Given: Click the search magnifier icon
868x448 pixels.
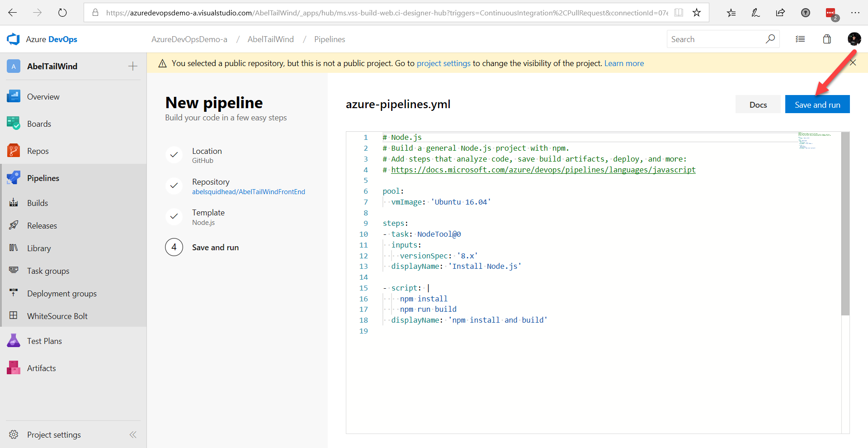Looking at the screenshot, I should [x=770, y=39].
